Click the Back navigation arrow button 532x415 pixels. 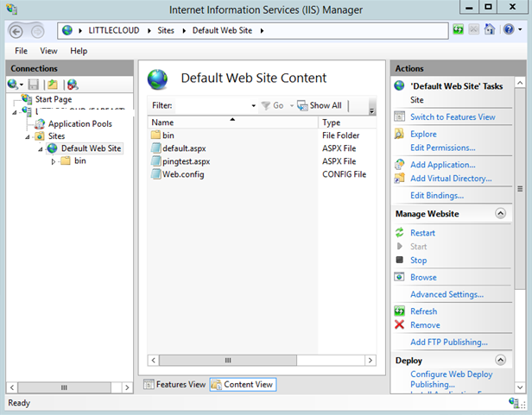(16, 30)
